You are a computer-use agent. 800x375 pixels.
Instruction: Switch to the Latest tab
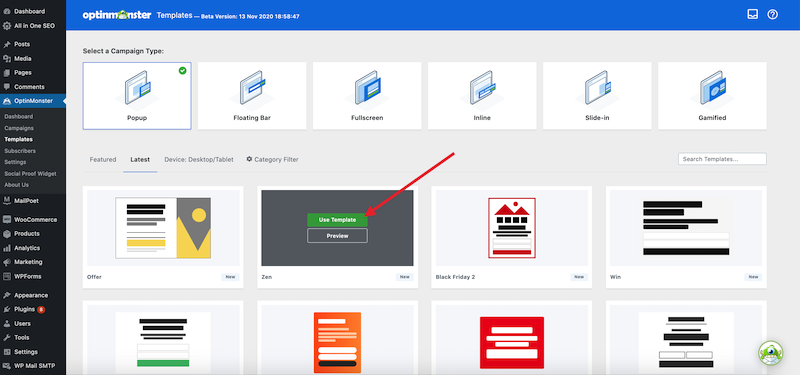pyautogui.click(x=140, y=160)
